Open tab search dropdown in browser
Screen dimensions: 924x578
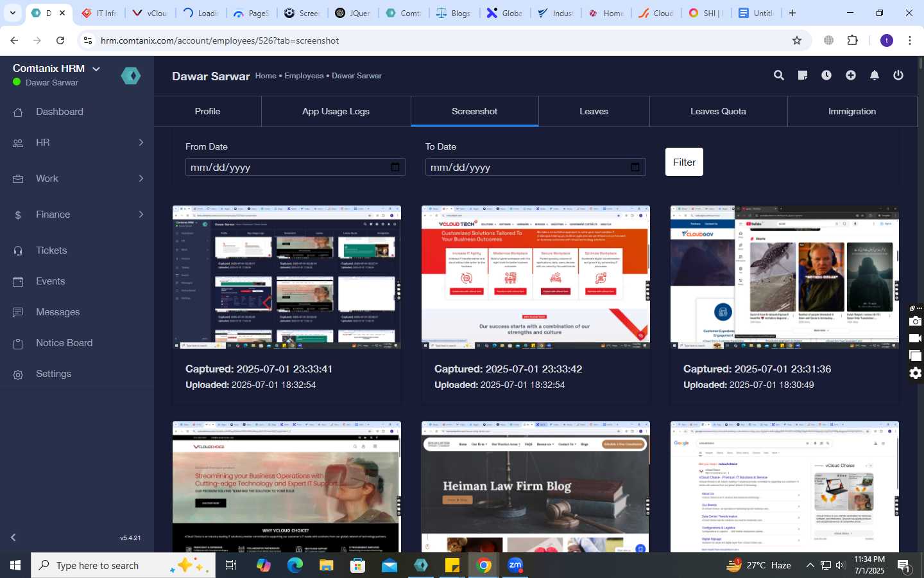[12, 13]
